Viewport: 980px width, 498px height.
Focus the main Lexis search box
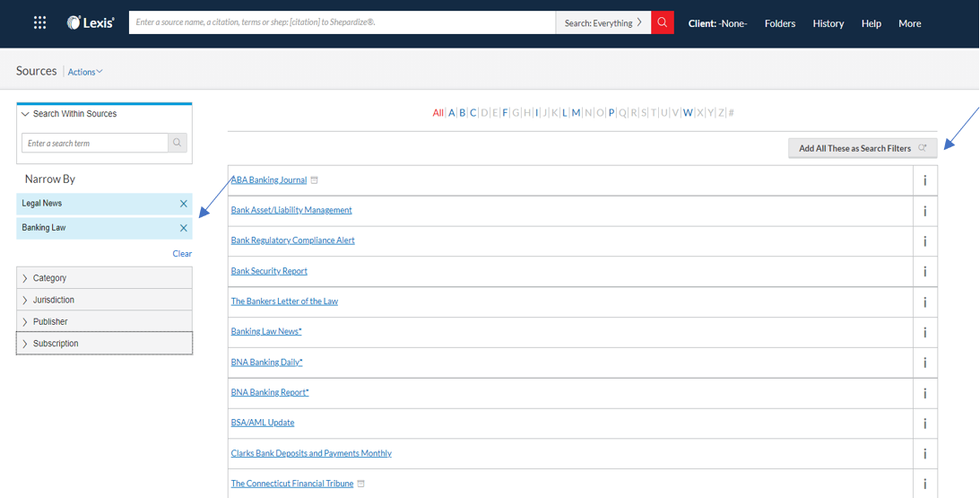(342, 23)
